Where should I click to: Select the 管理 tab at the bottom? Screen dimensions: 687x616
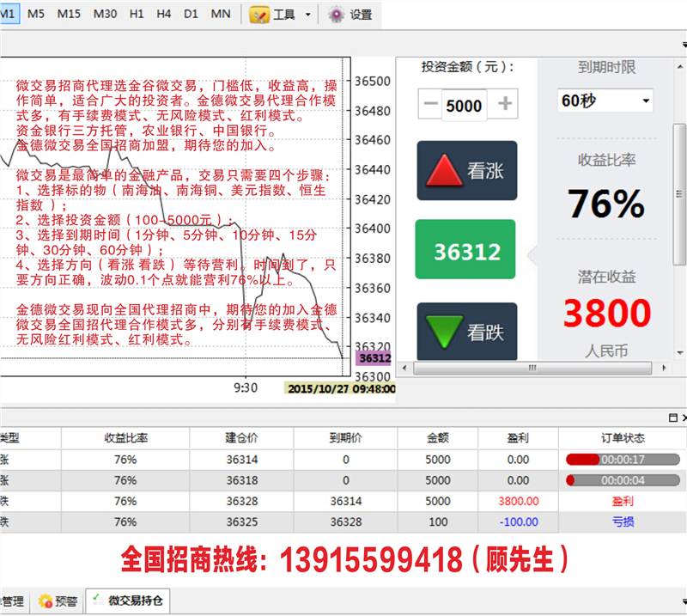coord(11,601)
